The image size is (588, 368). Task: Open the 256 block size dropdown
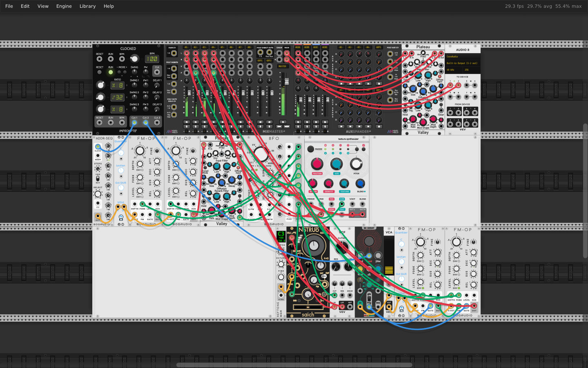point(472,70)
